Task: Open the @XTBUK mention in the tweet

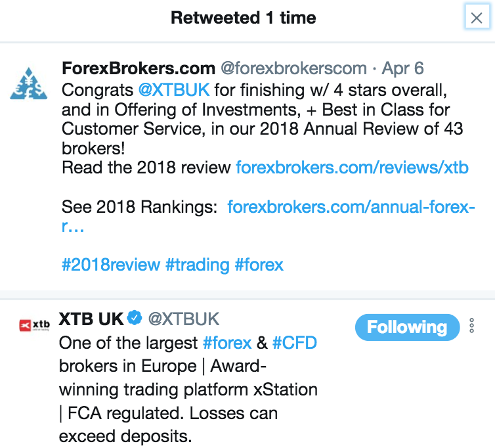Action: point(173,88)
